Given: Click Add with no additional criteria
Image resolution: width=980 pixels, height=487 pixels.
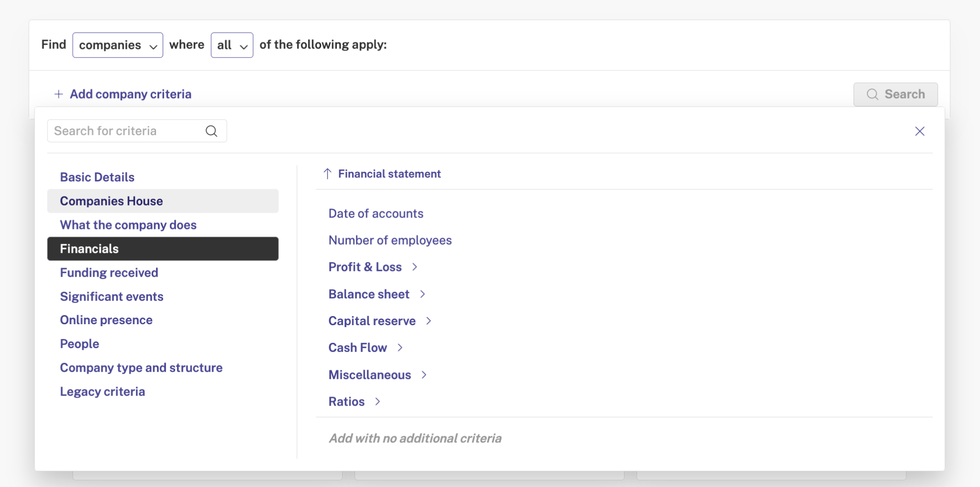Looking at the screenshot, I should 415,438.
